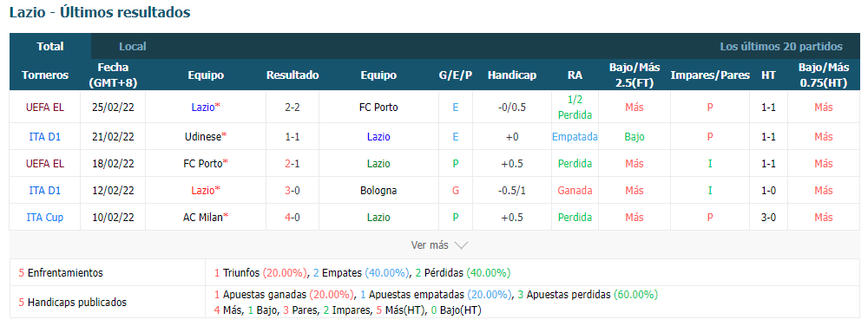Select the Impares/Pares column header
The image size is (868, 326).
710,75
